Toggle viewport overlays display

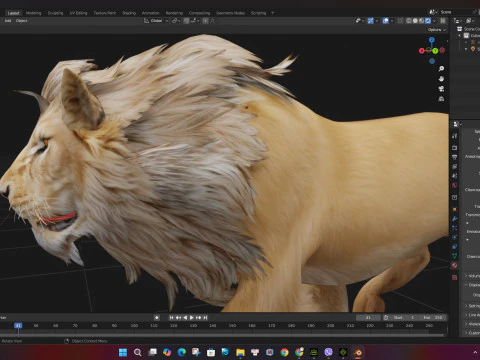386,21
